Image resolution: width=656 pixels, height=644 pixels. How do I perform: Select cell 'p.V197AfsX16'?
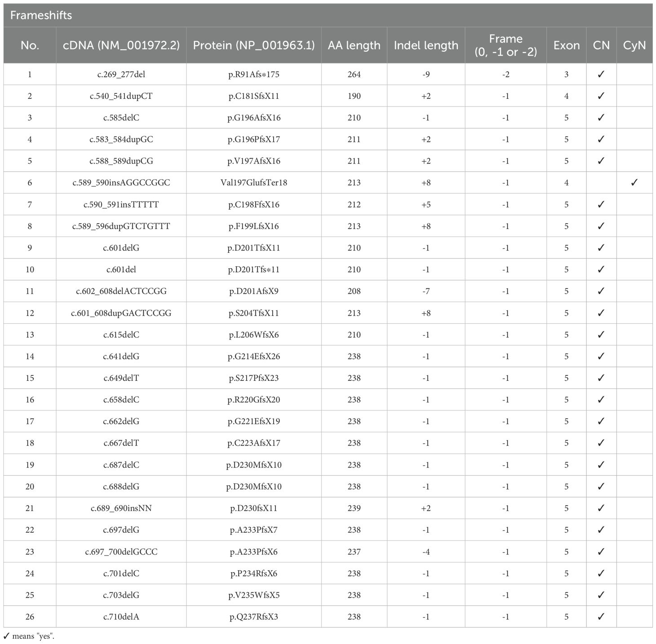click(x=254, y=161)
